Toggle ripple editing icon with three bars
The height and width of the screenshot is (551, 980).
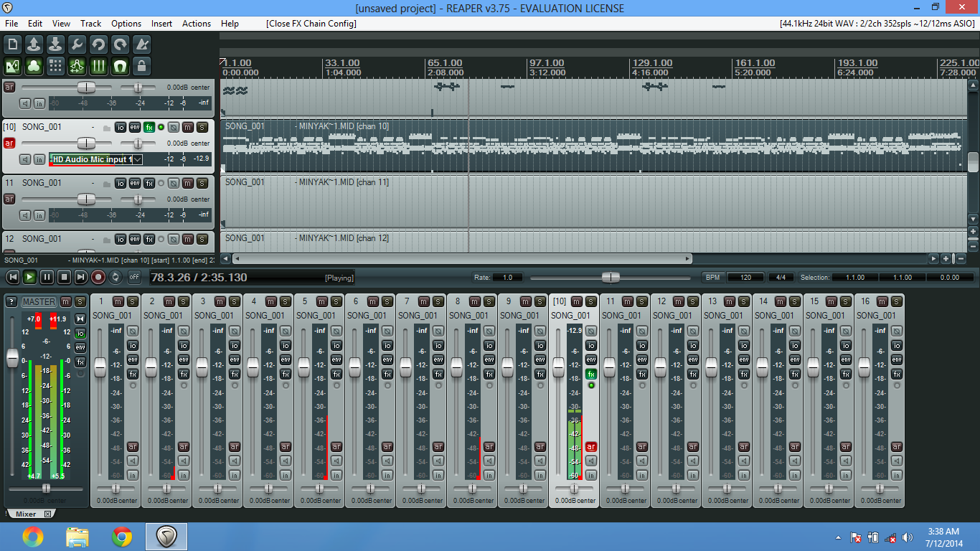click(99, 67)
